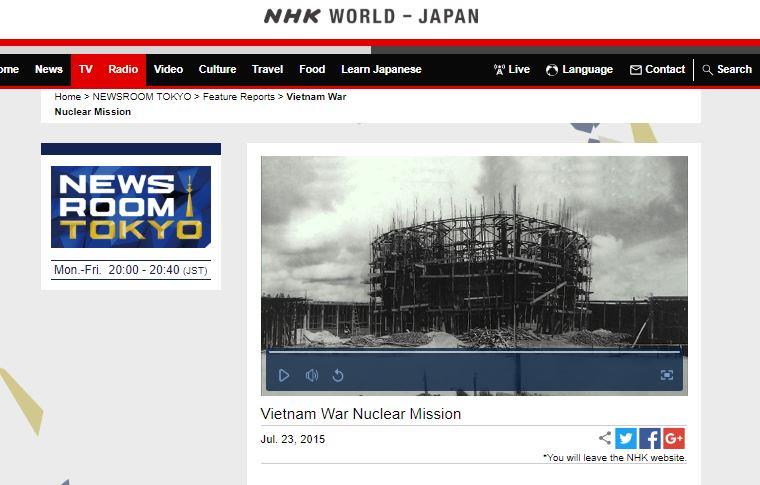Open Feature Reports breadcrumb link
The image size is (760, 485).
[x=238, y=97]
